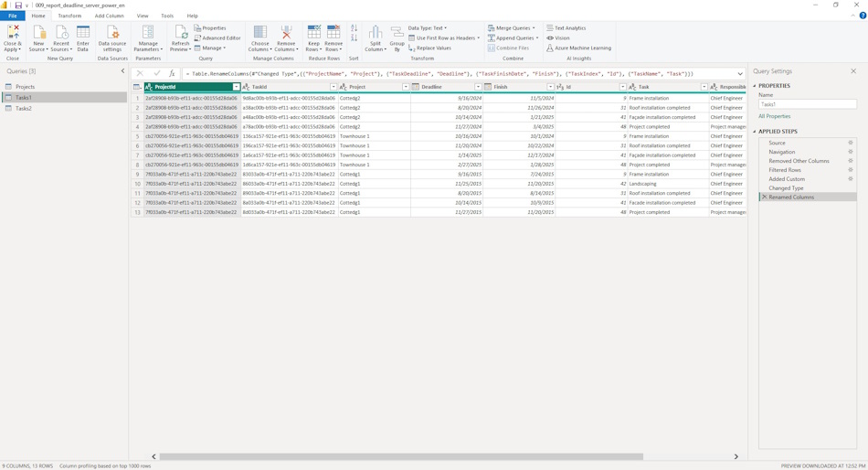
Task: Expand the formula bar
Action: 740,74
